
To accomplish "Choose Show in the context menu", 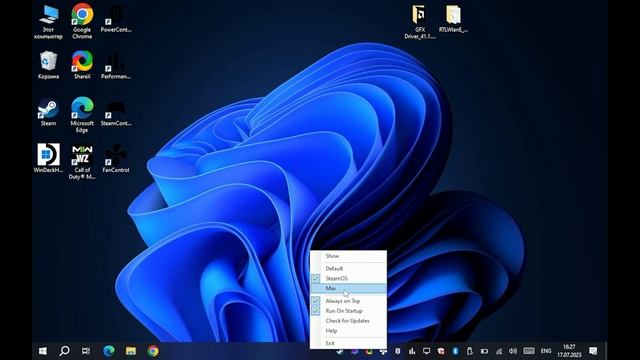I will click(348, 256).
